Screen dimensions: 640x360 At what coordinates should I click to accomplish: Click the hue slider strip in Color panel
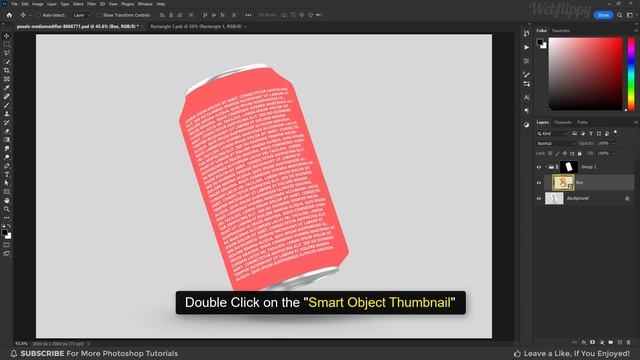(631, 74)
